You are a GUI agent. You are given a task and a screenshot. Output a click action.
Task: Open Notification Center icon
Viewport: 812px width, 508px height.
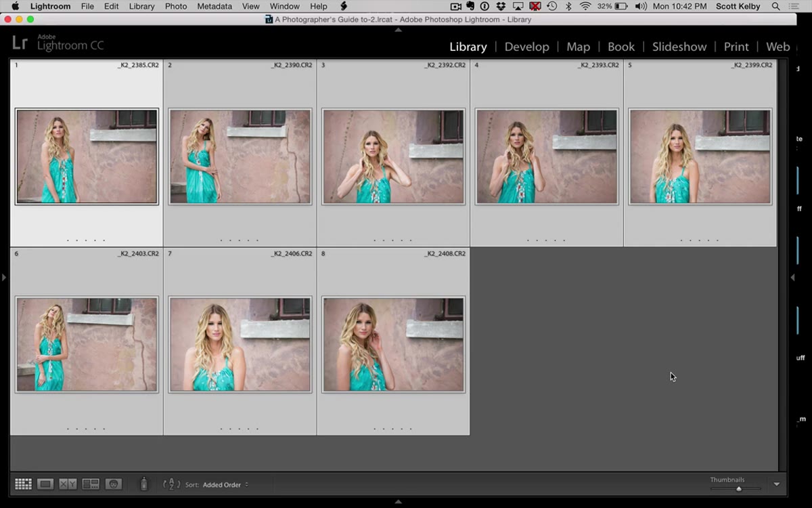click(794, 6)
